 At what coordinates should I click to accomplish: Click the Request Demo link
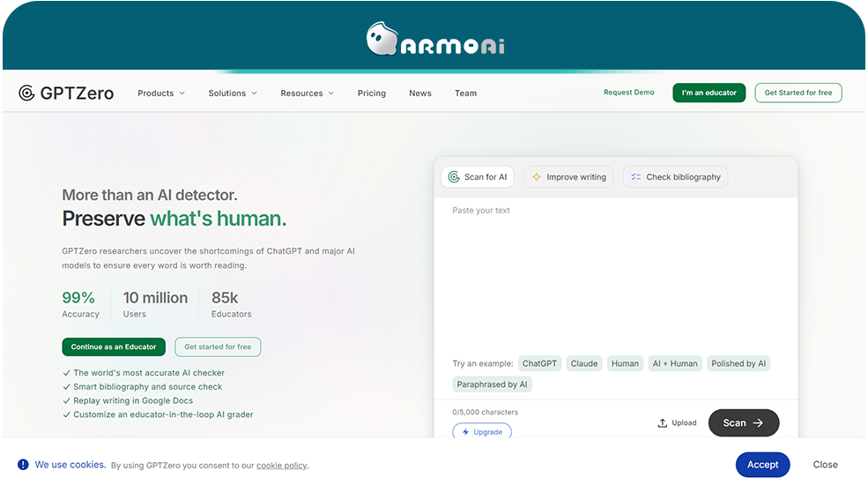click(629, 93)
